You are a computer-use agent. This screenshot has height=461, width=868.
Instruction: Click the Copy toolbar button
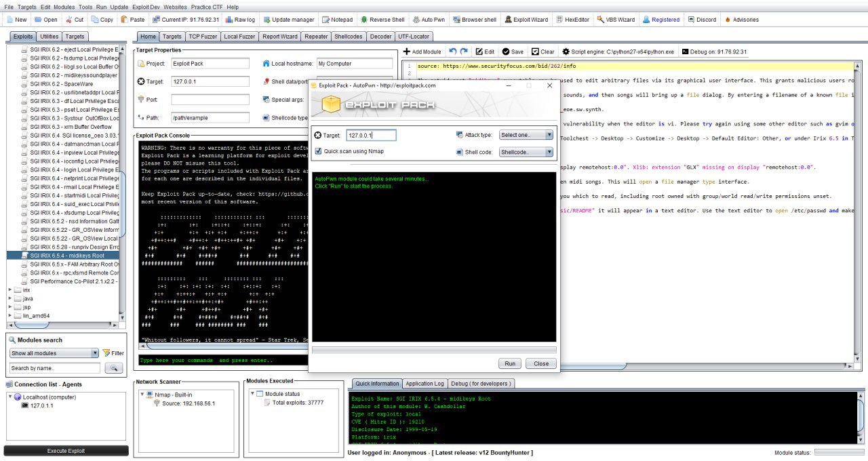pos(102,20)
